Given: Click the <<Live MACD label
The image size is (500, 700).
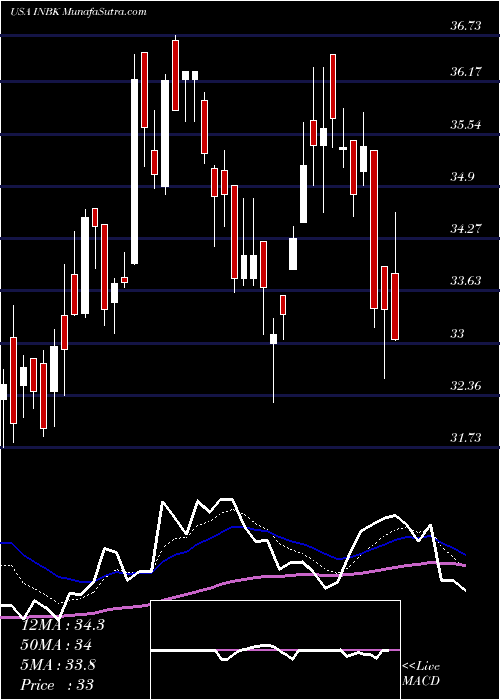Looking at the screenshot, I should click(x=421, y=674).
